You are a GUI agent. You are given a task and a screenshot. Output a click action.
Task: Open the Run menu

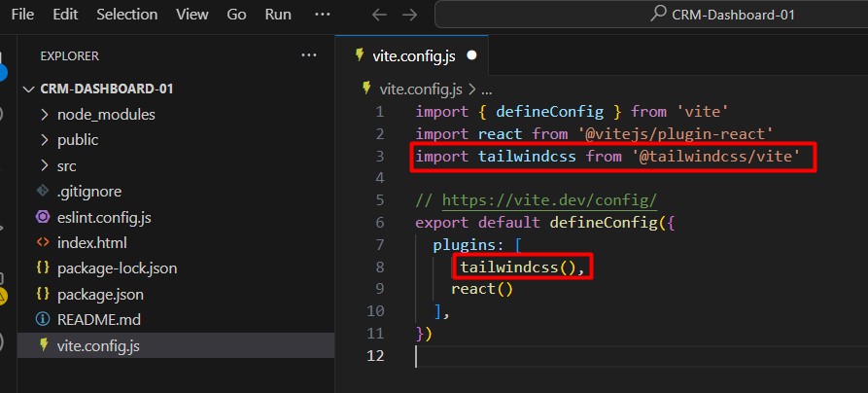click(x=278, y=14)
